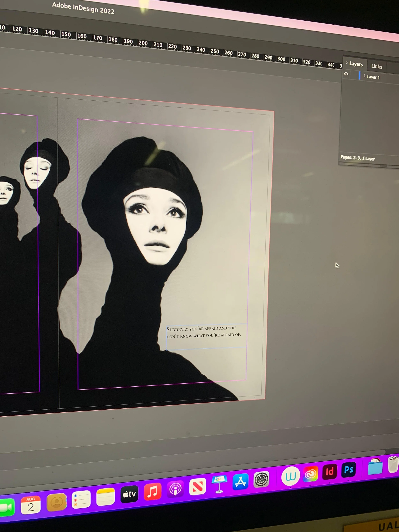Open System Preferences from the Dock
This screenshot has width=399, height=532.
261,479
